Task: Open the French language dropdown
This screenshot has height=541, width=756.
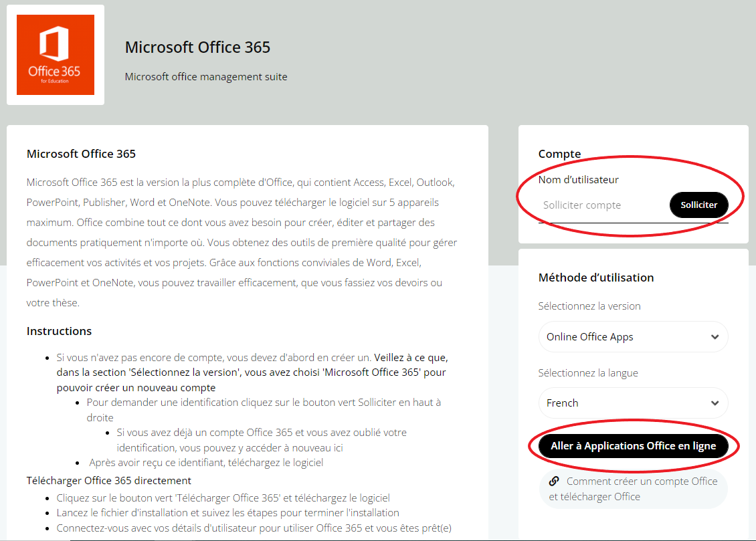Action: pyautogui.click(x=633, y=403)
